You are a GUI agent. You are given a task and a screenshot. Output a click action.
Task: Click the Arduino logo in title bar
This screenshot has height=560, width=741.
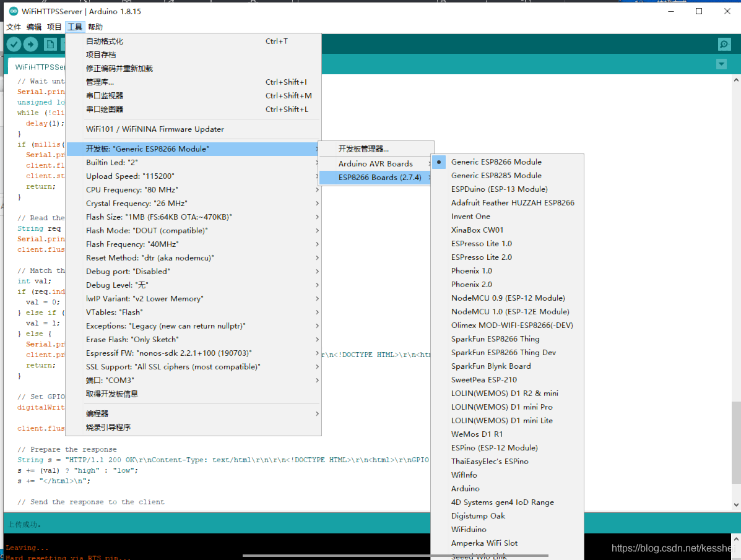tap(13, 11)
